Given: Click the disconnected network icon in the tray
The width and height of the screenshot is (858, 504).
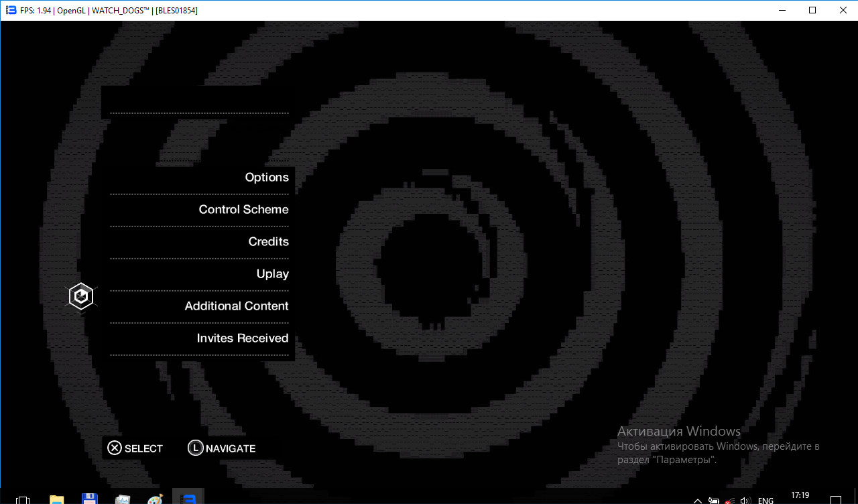Looking at the screenshot, I should coord(729,501).
